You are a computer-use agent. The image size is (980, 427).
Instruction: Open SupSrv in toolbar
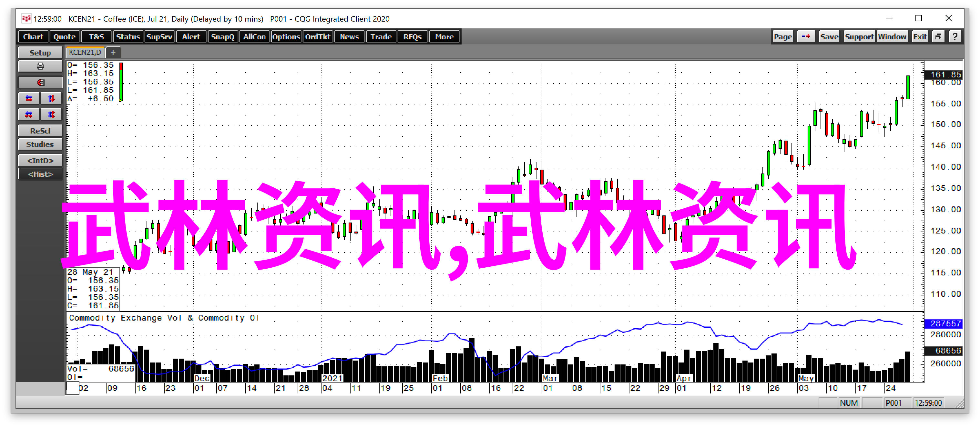[159, 37]
